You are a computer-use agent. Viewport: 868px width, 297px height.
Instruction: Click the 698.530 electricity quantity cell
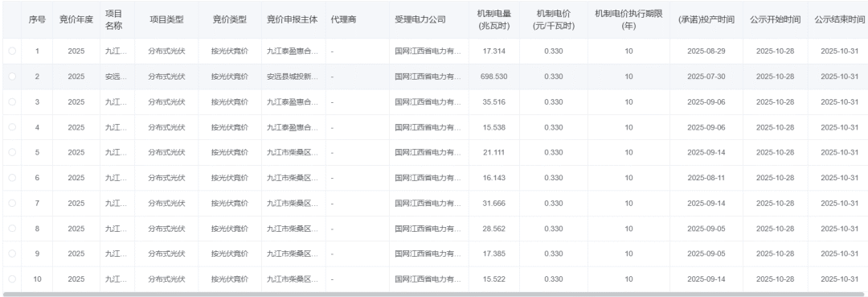pyautogui.click(x=493, y=76)
